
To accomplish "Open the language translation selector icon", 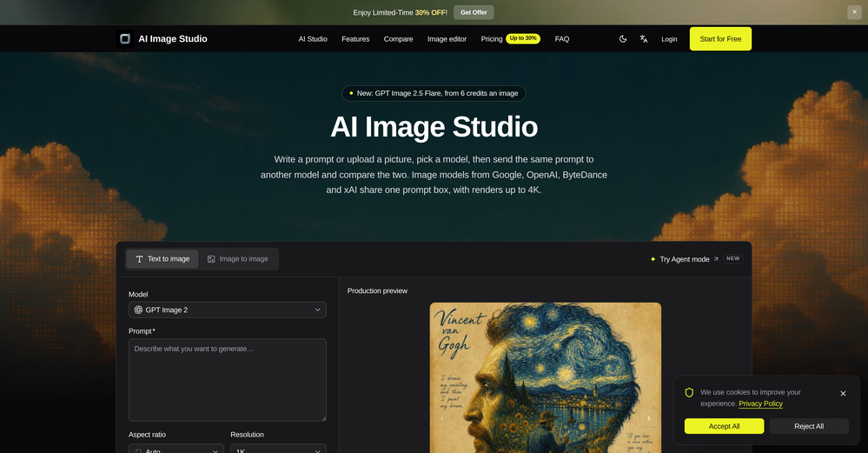I will [x=643, y=39].
